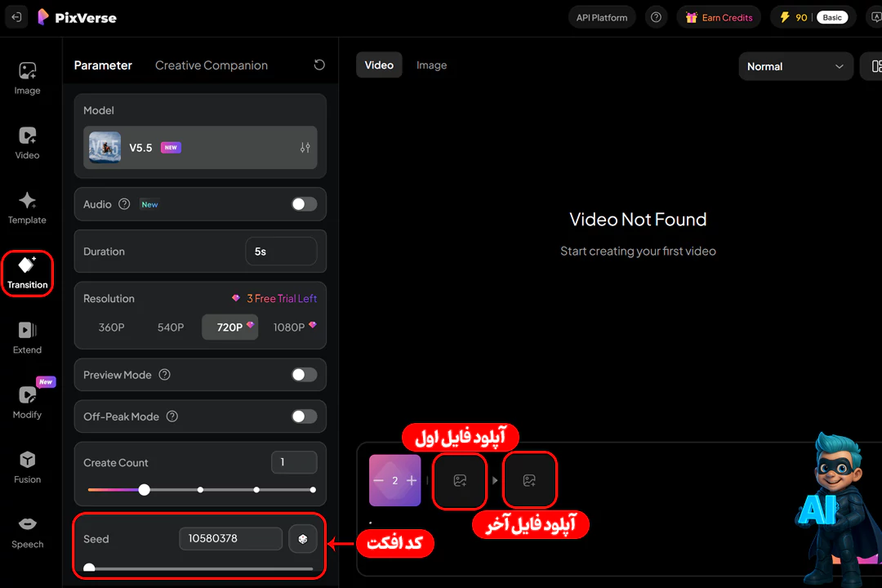Select the Template tool

pos(27,208)
